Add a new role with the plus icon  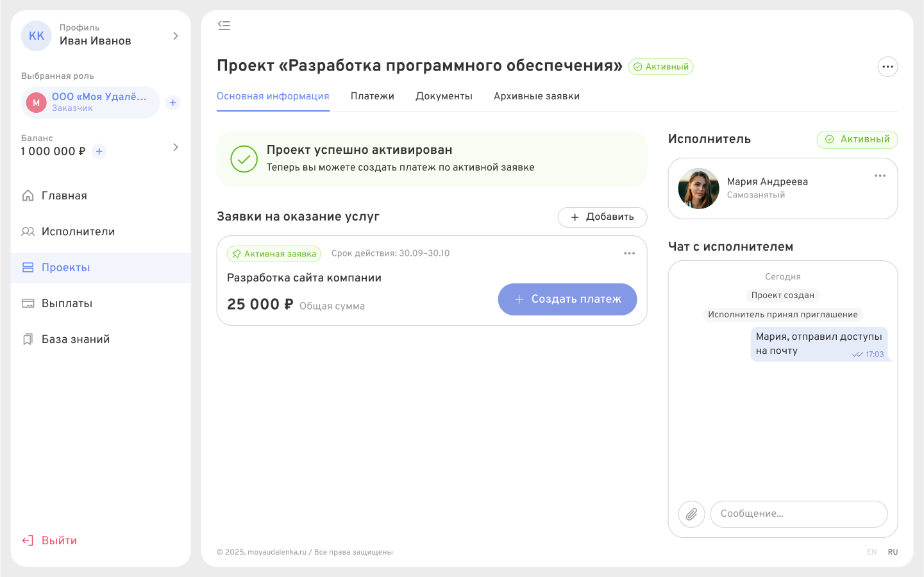(x=172, y=102)
